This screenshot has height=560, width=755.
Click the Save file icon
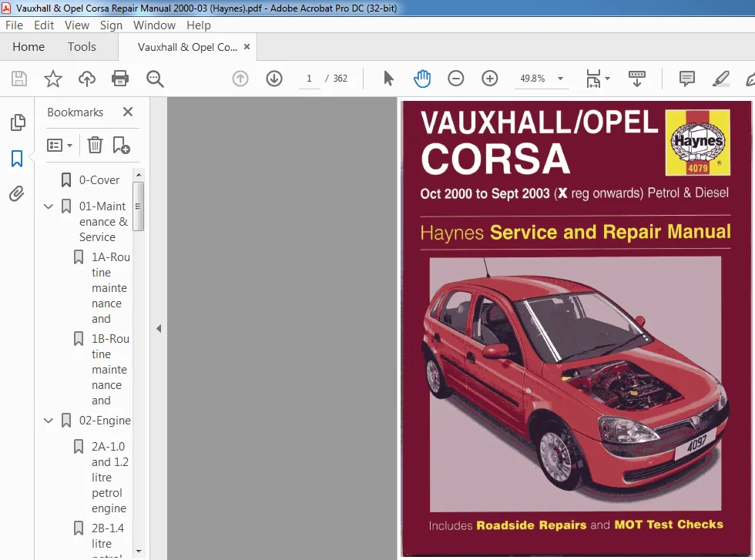click(19, 79)
